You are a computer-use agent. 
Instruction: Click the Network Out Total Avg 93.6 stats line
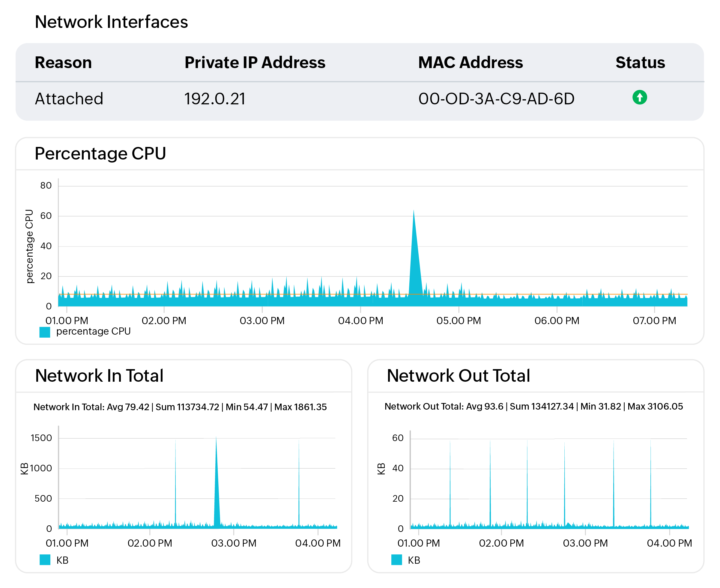coord(533,407)
